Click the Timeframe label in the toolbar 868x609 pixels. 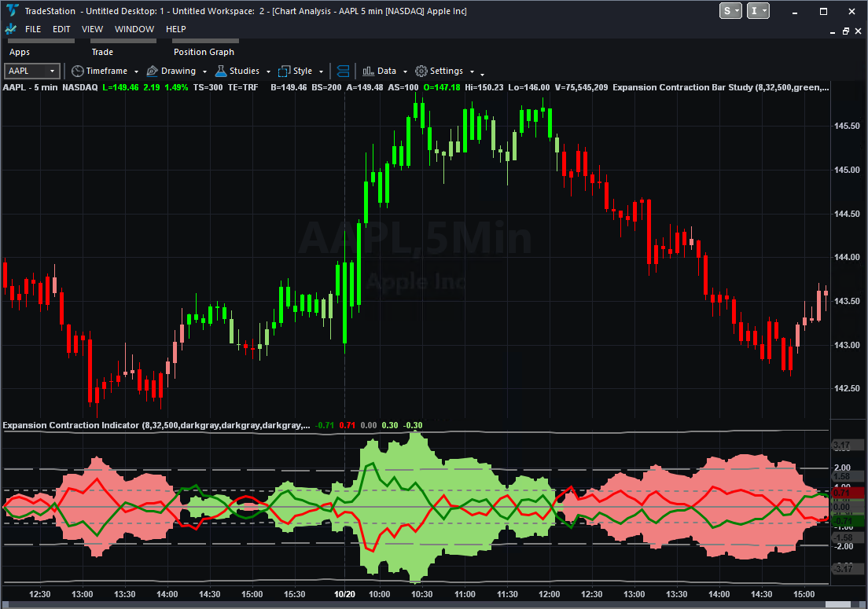coord(107,71)
